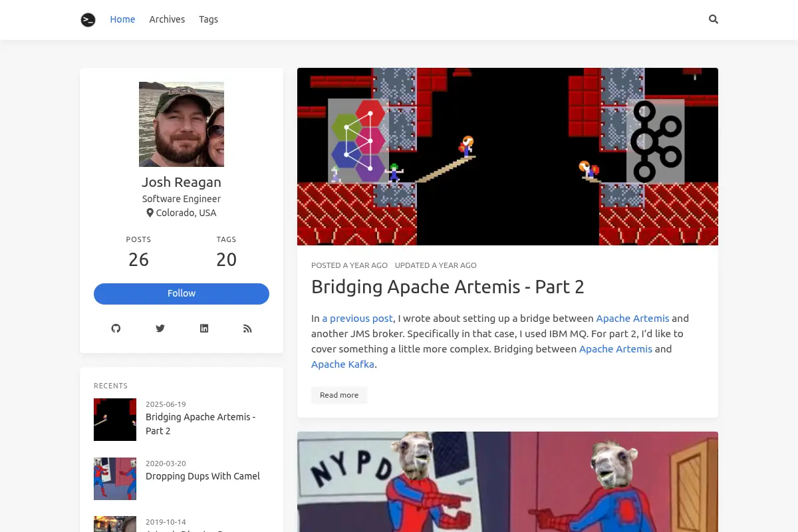Open the Tags count of 20
Screen dimensions: 798x532
[x=226, y=259]
